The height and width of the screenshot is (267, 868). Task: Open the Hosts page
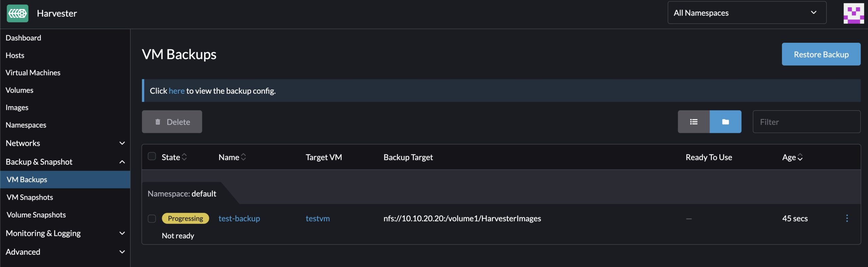tap(15, 55)
